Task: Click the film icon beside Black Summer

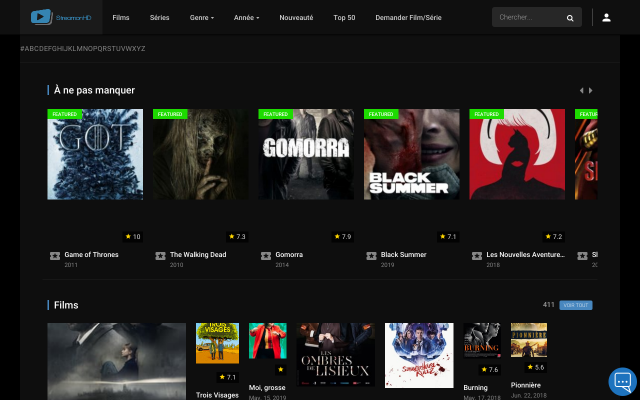Action: [x=371, y=256]
